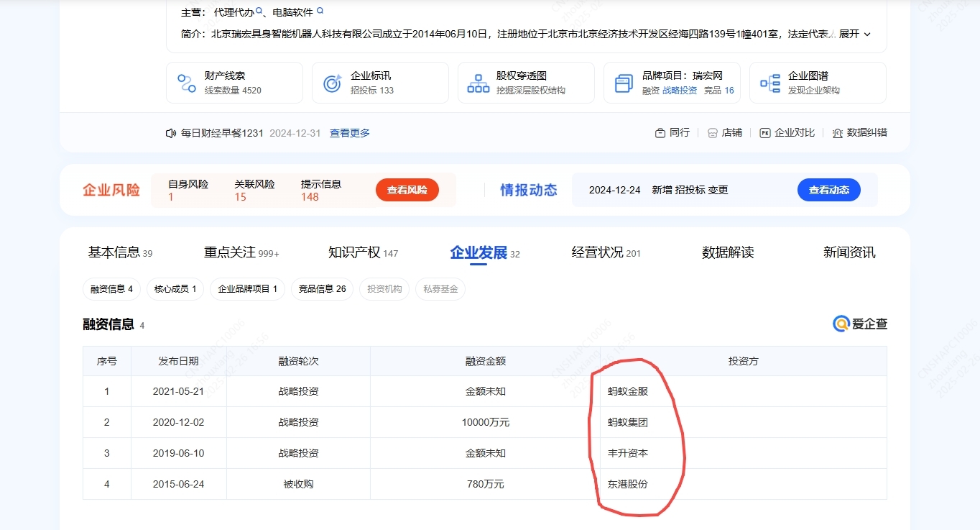Click the 每日财经早餐 speaker icon

click(171, 133)
